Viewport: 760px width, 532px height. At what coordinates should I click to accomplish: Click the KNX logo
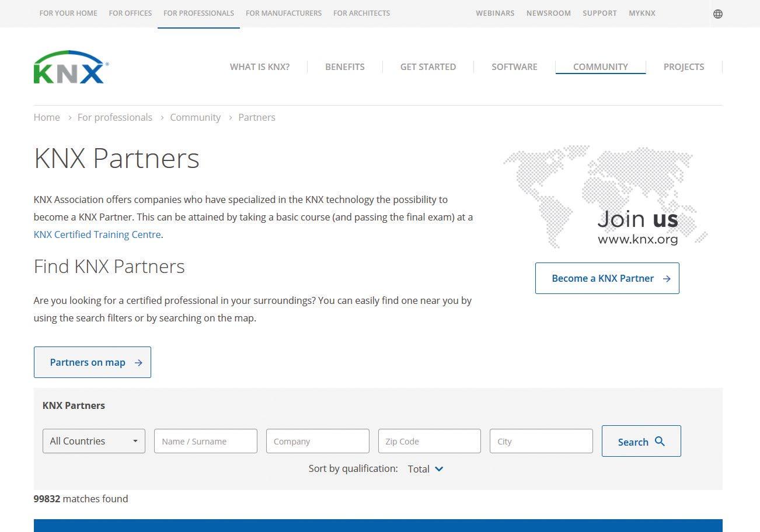pos(71,67)
